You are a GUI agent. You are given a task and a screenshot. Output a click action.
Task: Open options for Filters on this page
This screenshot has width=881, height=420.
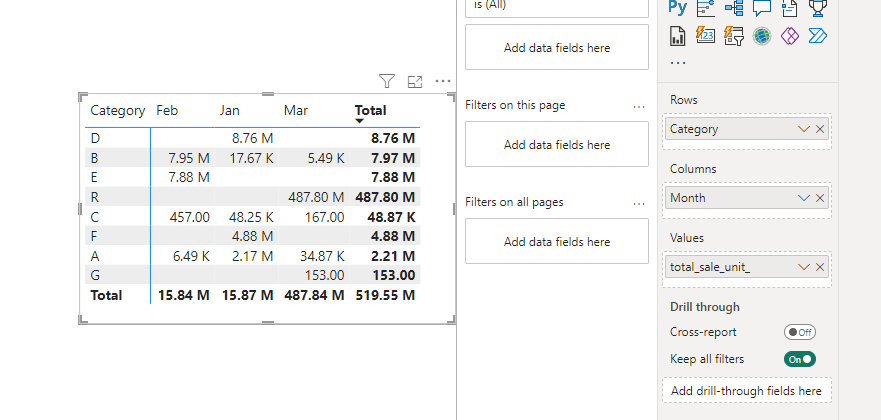tap(639, 107)
